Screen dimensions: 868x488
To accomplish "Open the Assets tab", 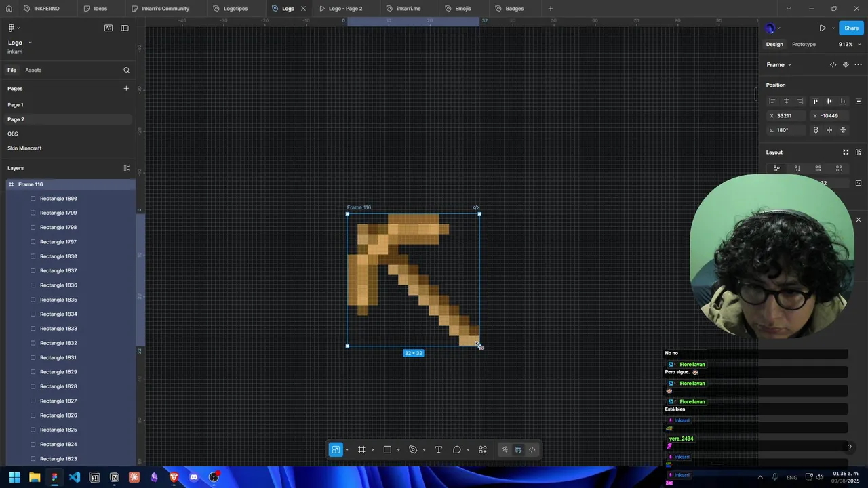I will pyautogui.click(x=33, y=70).
